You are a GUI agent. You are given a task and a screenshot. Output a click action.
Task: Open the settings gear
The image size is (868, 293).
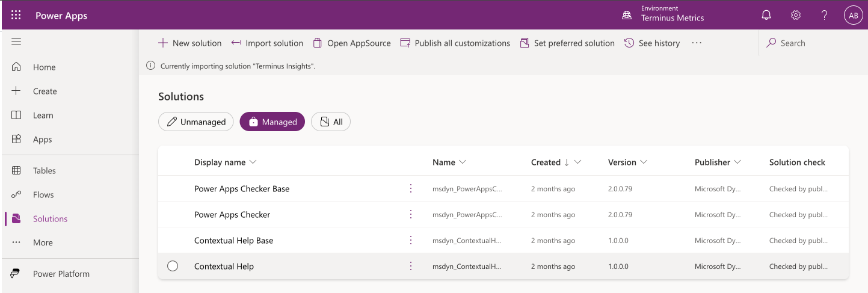pos(796,16)
